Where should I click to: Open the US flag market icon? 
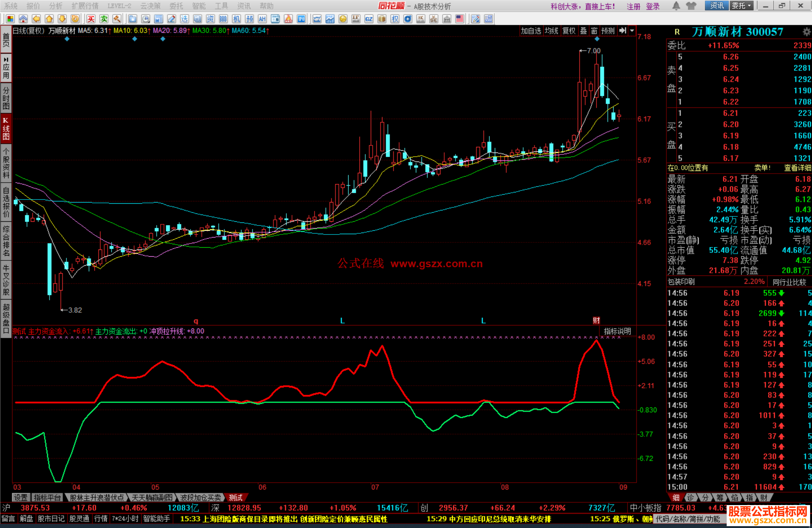(x=459, y=19)
